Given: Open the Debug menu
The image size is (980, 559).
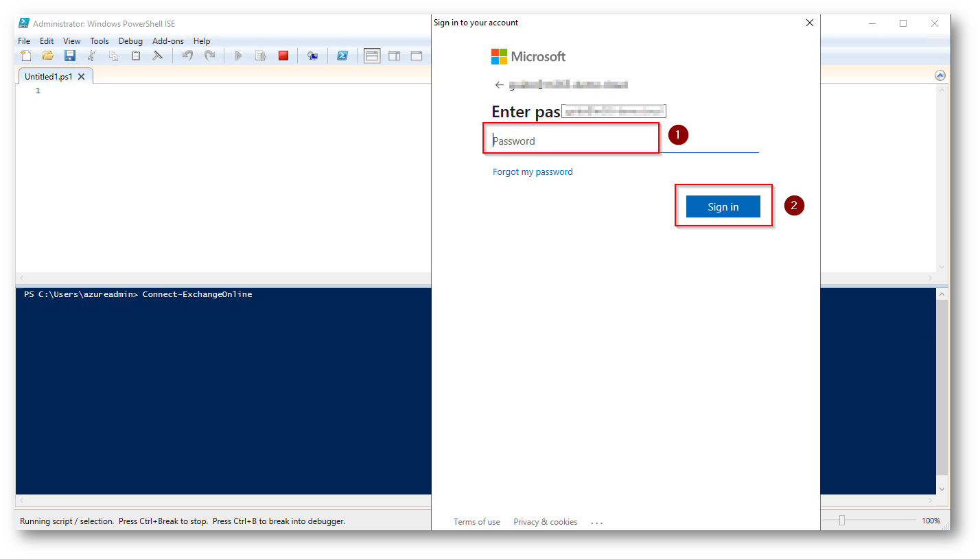Looking at the screenshot, I should point(130,41).
